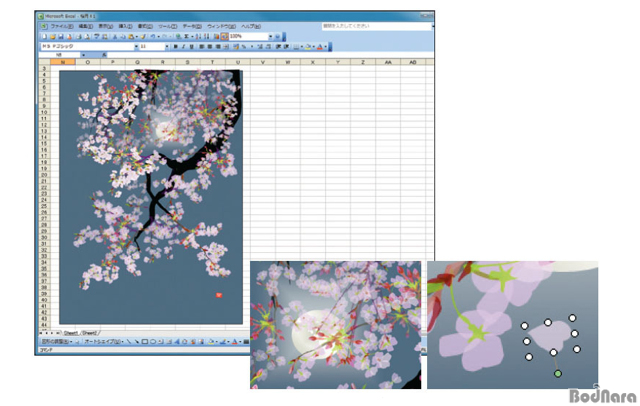Run the spelling check icon
The height and width of the screenshot is (406, 640).
point(97,37)
